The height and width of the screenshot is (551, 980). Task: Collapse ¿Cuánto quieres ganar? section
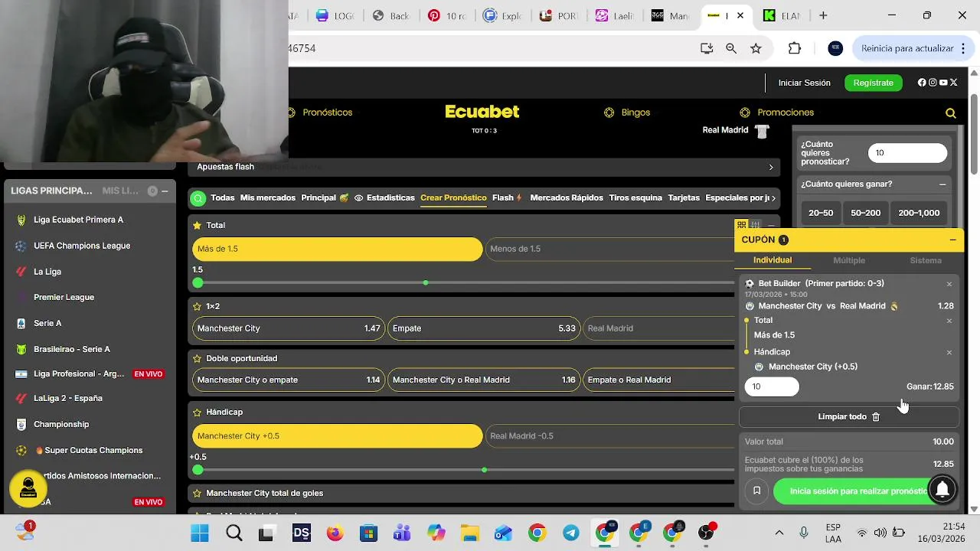(942, 184)
